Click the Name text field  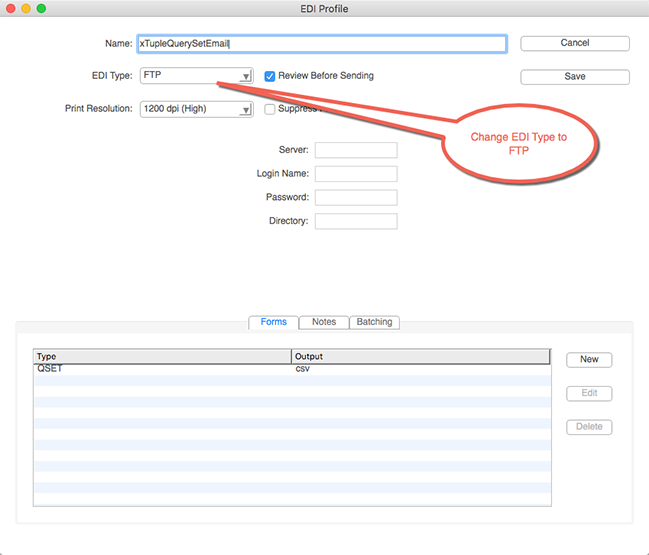pos(322,44)
